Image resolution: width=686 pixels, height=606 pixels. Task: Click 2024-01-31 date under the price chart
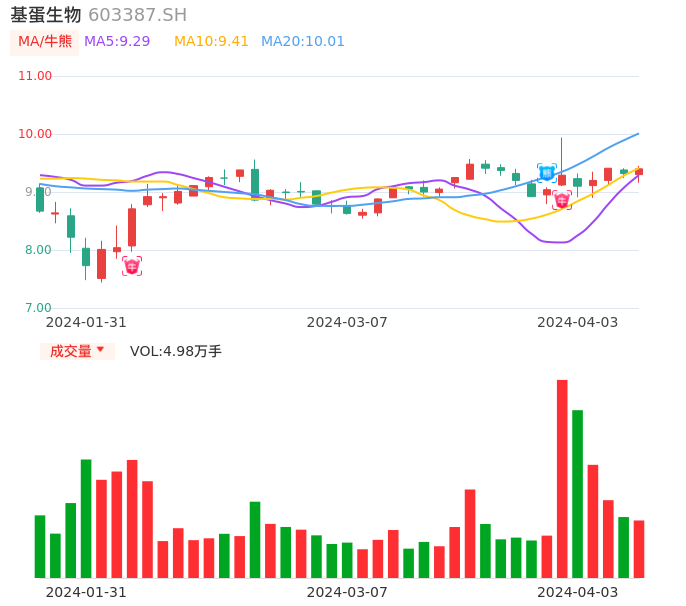pyautogui.click(x=86, y=322)
